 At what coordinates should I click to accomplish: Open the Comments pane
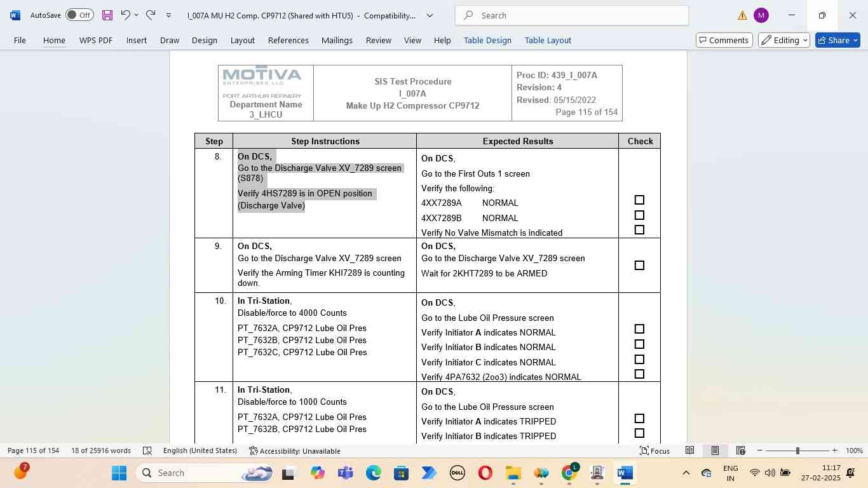(724, 40)
